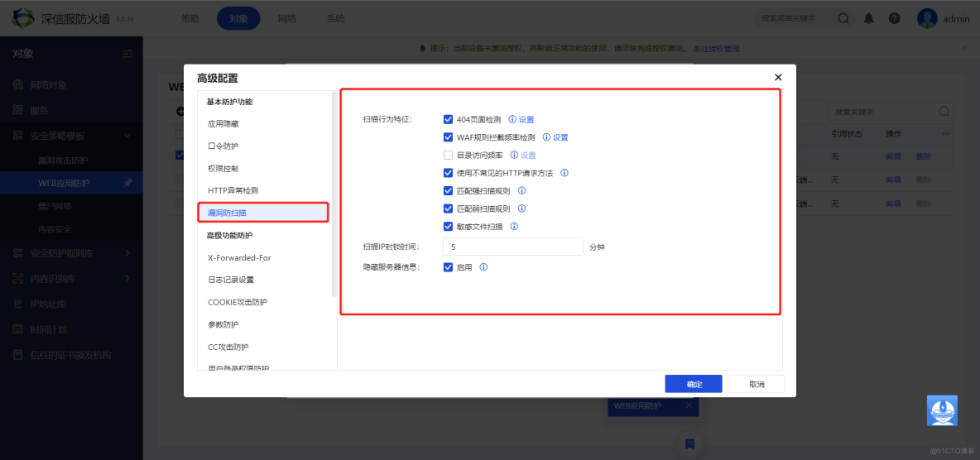Click the 服务 grid icon
The image size is (980, 460).
point(18,110)
